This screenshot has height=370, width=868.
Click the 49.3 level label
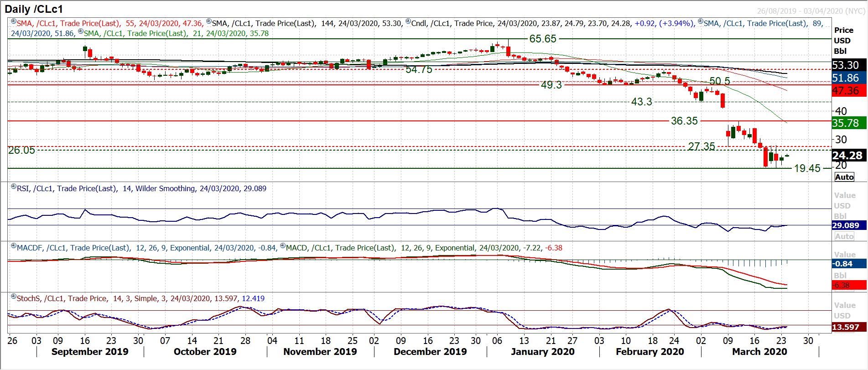click(x=551, y=85)
